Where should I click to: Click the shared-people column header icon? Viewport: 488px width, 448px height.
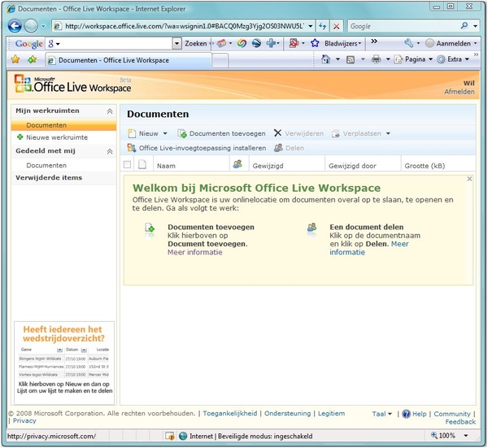tap(237, 164)
